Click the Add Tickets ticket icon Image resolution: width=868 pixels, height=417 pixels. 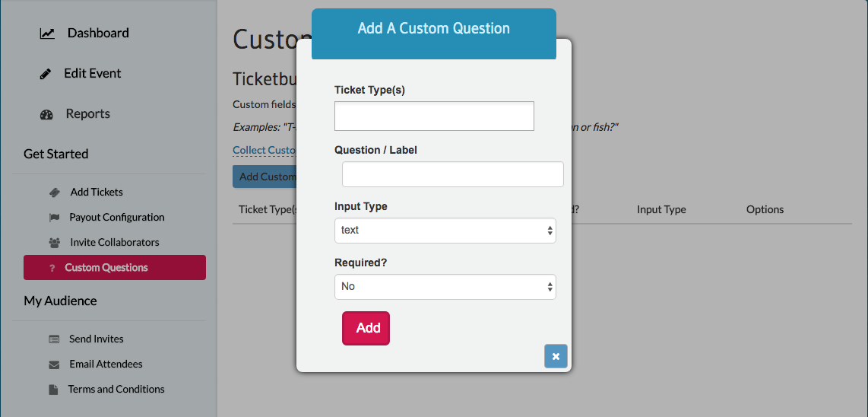click(x=54, y=193)
